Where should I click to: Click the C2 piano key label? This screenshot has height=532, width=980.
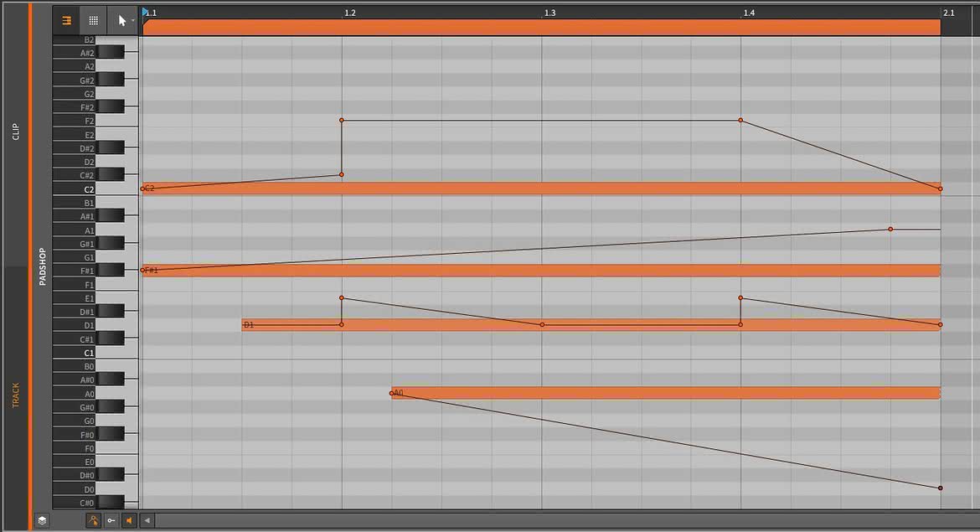click(x=89, y=189)
